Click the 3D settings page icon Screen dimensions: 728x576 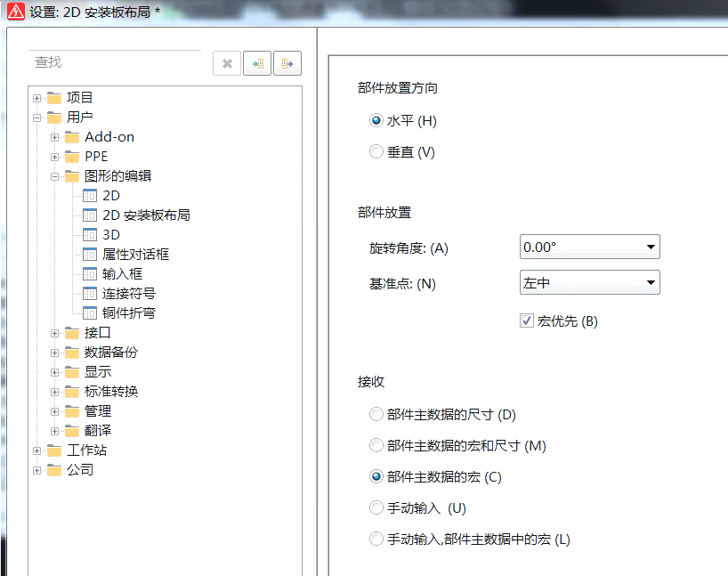point(90,234)
